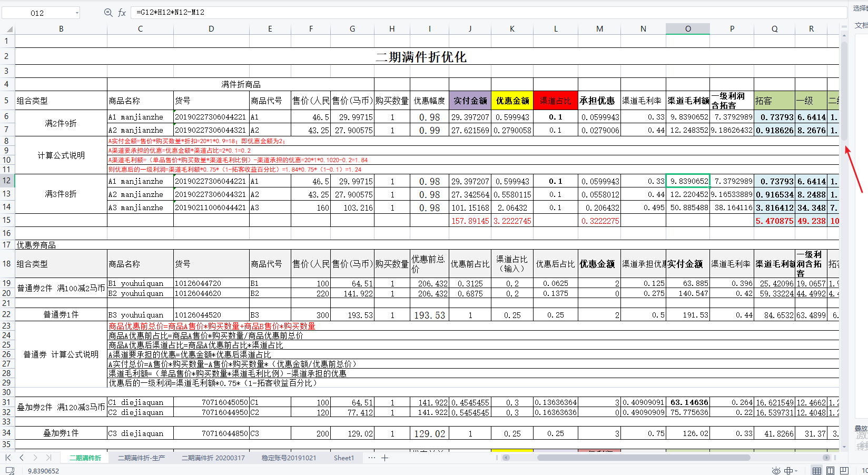Image resolution: width=868 pixels, height=475 pixels.
Task: Select column D header
Action: [x=211, y=29]
